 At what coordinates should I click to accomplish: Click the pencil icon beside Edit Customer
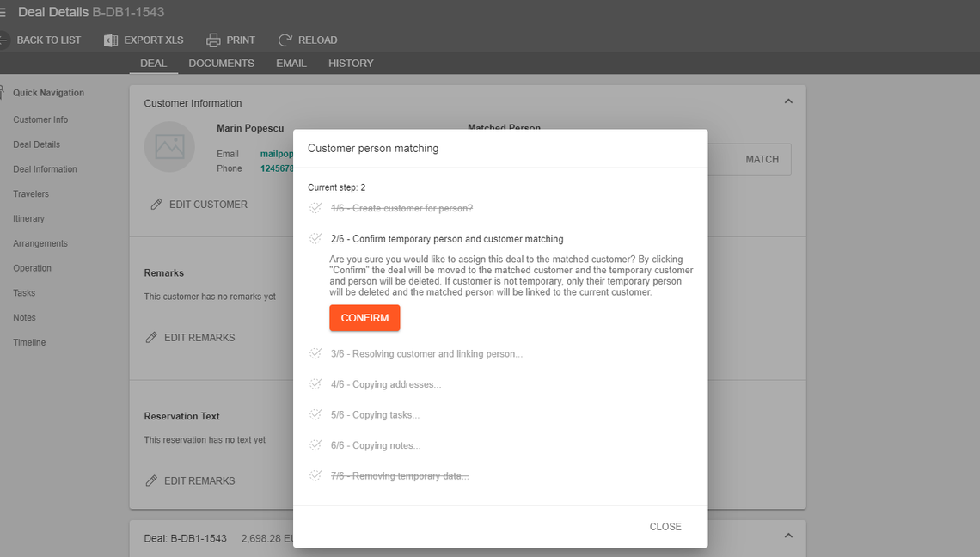[x=156, y=205]
